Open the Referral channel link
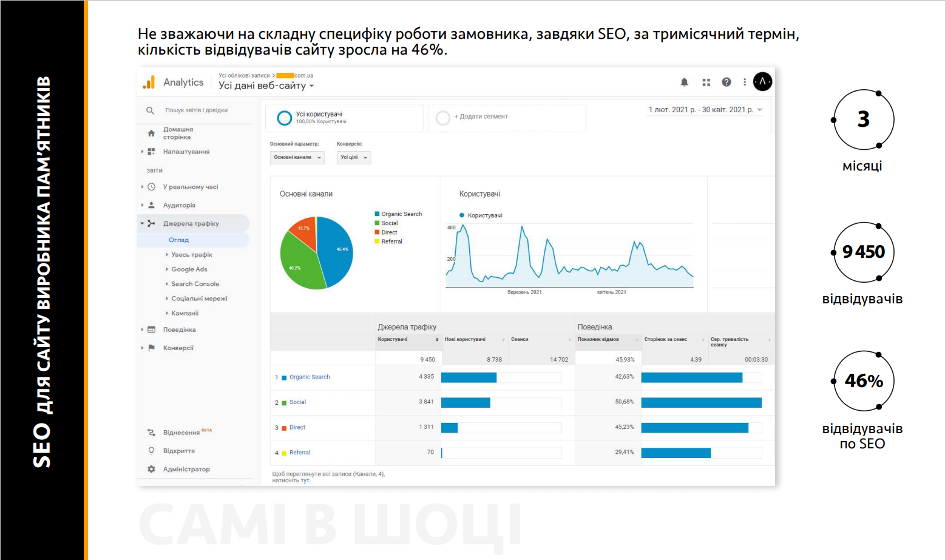 300,453
